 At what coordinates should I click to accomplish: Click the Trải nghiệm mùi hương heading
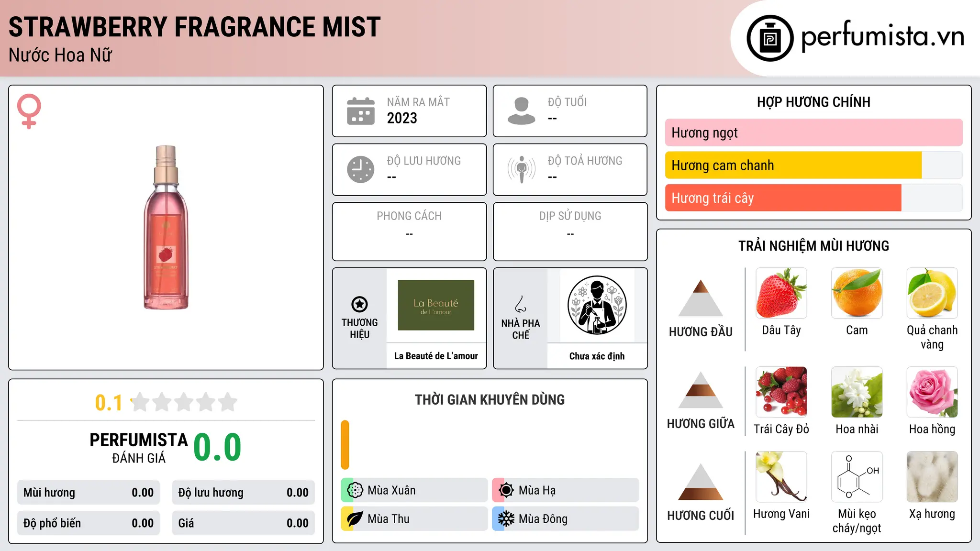point(813,246)
